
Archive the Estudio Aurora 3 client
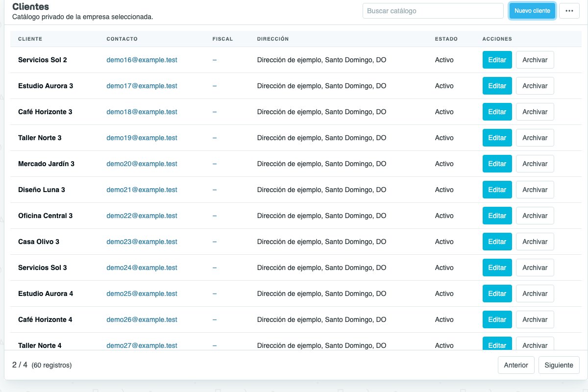pos(535,86)
